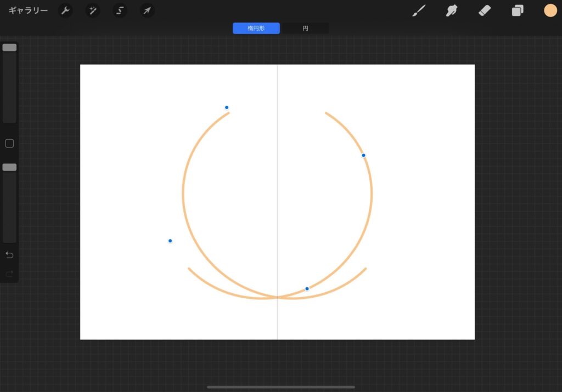Tap the undo arrow in the sidebar
The width and height of the screenshot is (562, 392).
click(x=9, y=254)
